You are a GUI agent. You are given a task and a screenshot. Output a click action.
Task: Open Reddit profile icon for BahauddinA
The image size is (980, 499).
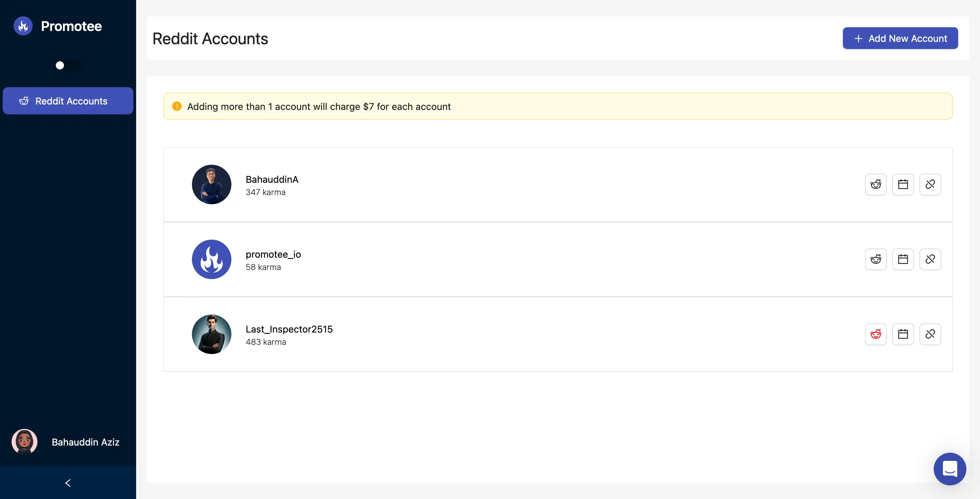click(x=876, y=184)
